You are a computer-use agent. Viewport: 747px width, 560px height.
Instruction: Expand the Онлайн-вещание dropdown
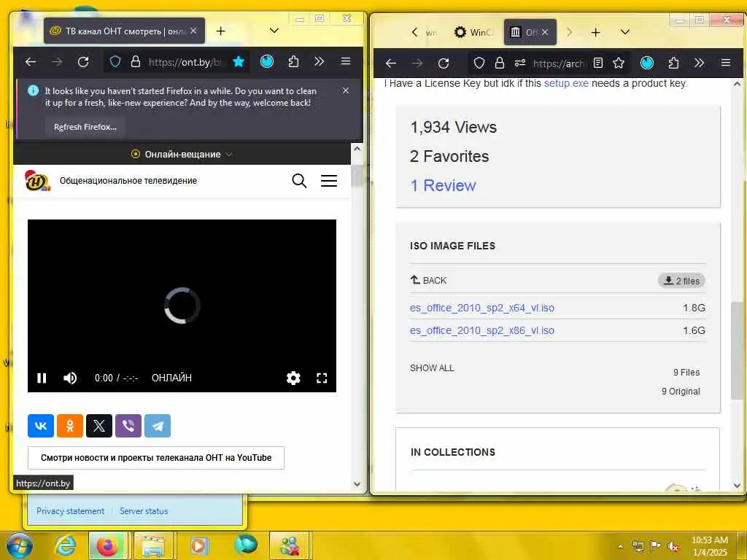[182, 155]
